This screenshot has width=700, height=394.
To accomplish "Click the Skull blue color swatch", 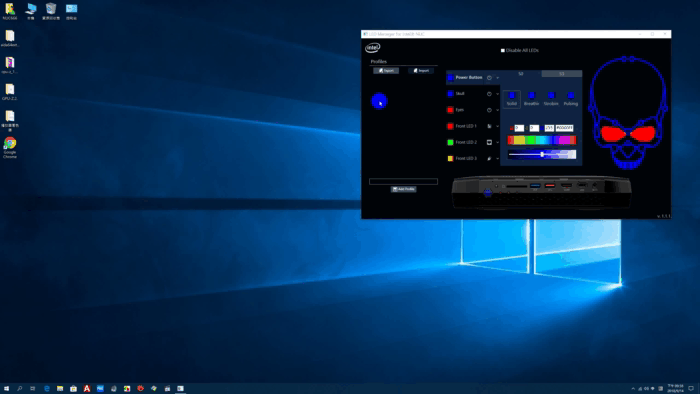I will coord(450,94).
